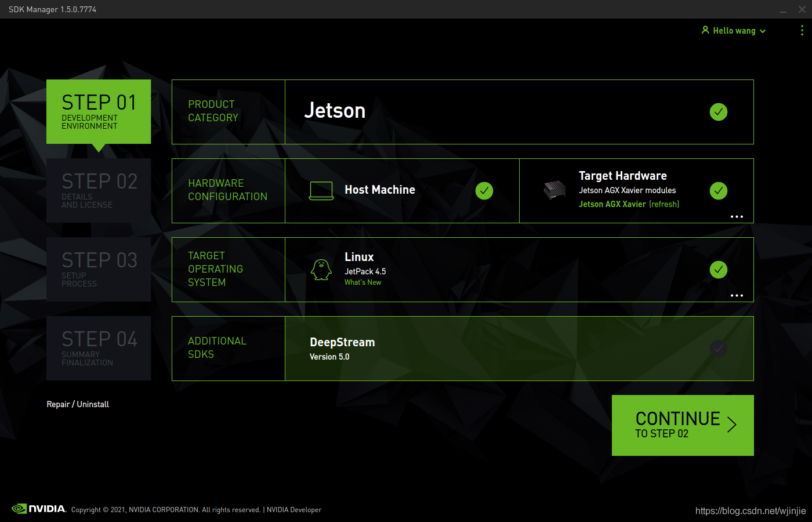
Task: Click the Jetson AGX Xavier module image
Action: click(555, 190)
